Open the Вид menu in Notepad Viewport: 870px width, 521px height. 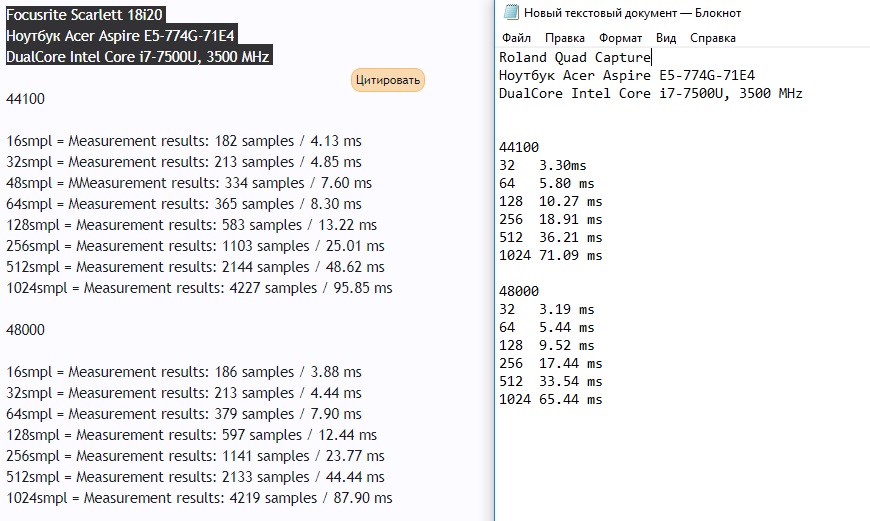666,38
